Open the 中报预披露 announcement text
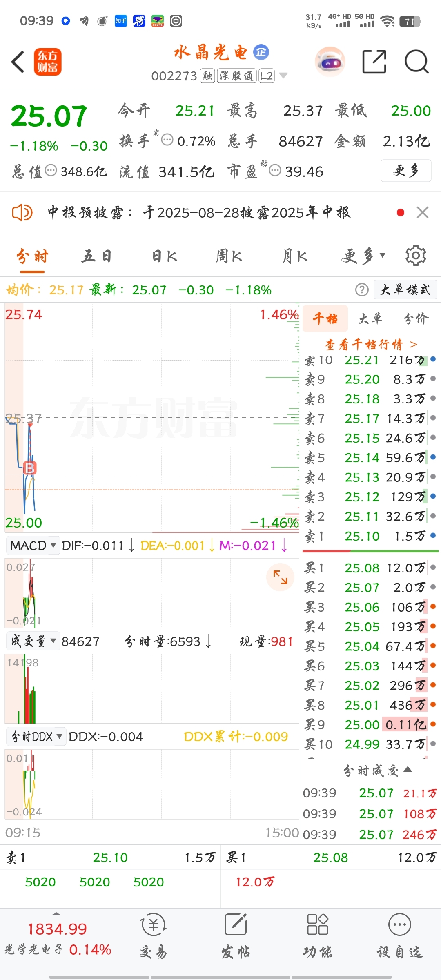This screenshot has height=980, width=441. pos(199,213)
